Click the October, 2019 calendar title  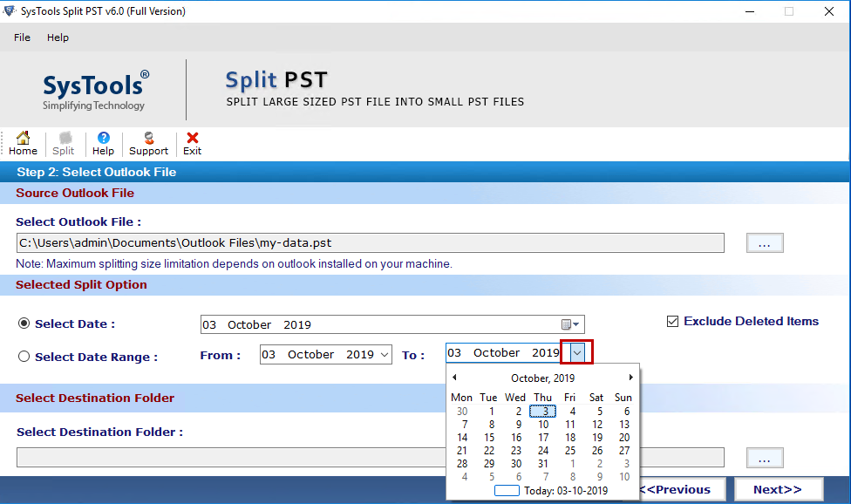pos(542,378)
